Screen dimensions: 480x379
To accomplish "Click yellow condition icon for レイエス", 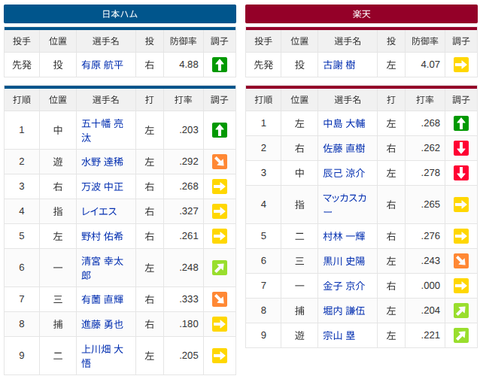I will tap(220, 211).
